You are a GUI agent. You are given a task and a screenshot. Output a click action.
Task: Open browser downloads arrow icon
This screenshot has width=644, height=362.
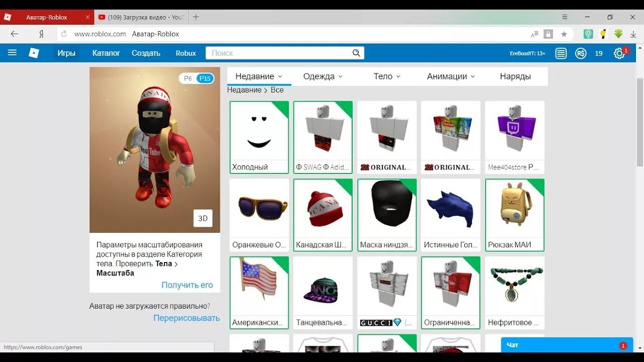pyautogui.click(x=633, y=34)
